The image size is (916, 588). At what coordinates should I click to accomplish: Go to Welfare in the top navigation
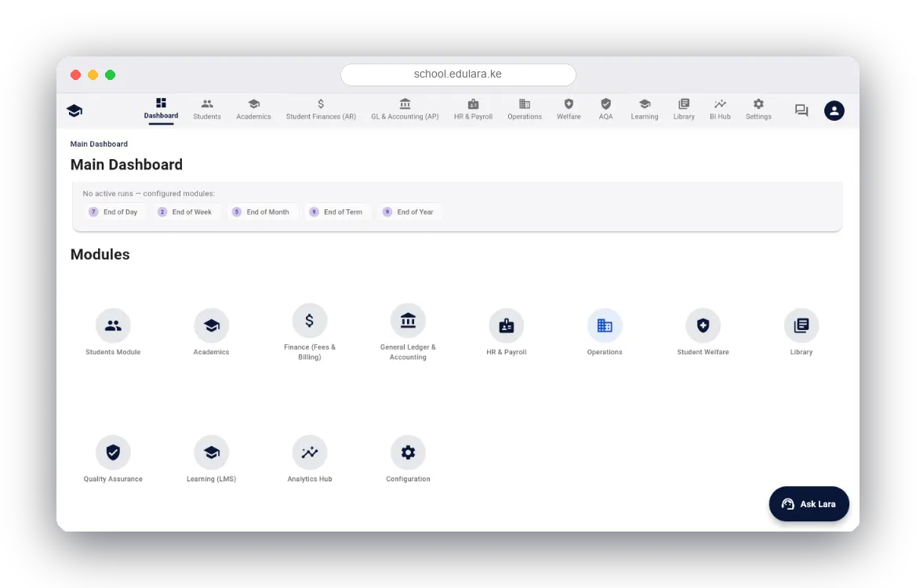569,109
